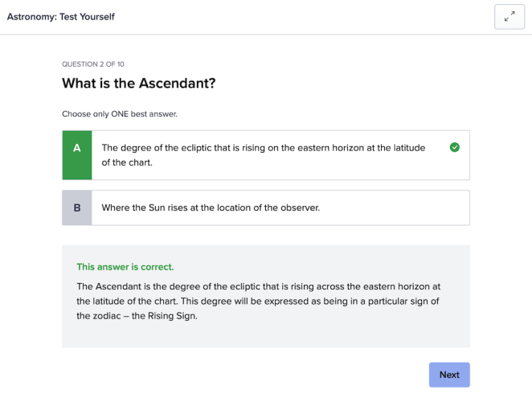
Task: Click the word 'Ascendant?' in the question heading
Action: [x=177, y=84]
